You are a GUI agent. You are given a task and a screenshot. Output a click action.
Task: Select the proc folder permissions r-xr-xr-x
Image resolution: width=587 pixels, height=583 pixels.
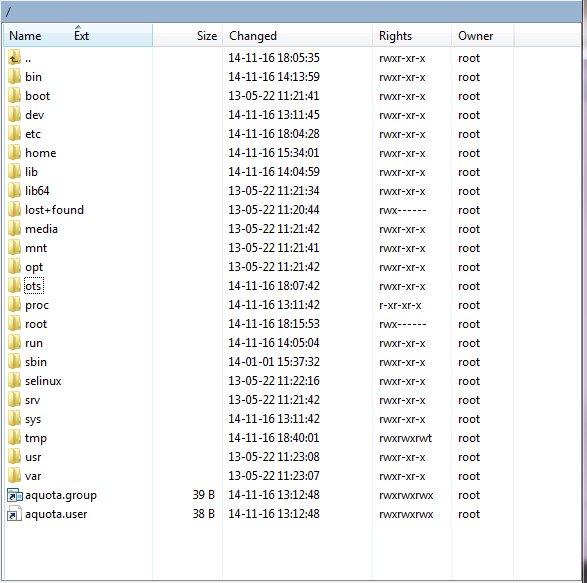coord(400,305)
